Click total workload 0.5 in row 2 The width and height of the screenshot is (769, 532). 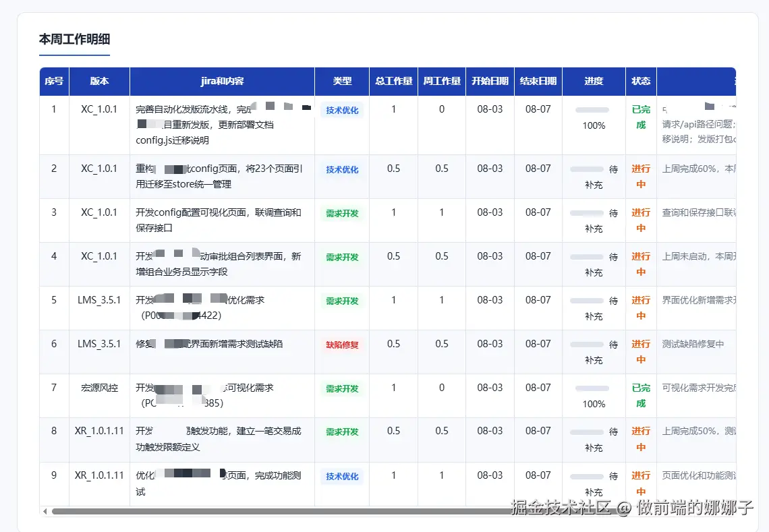(x=393, y=168)
